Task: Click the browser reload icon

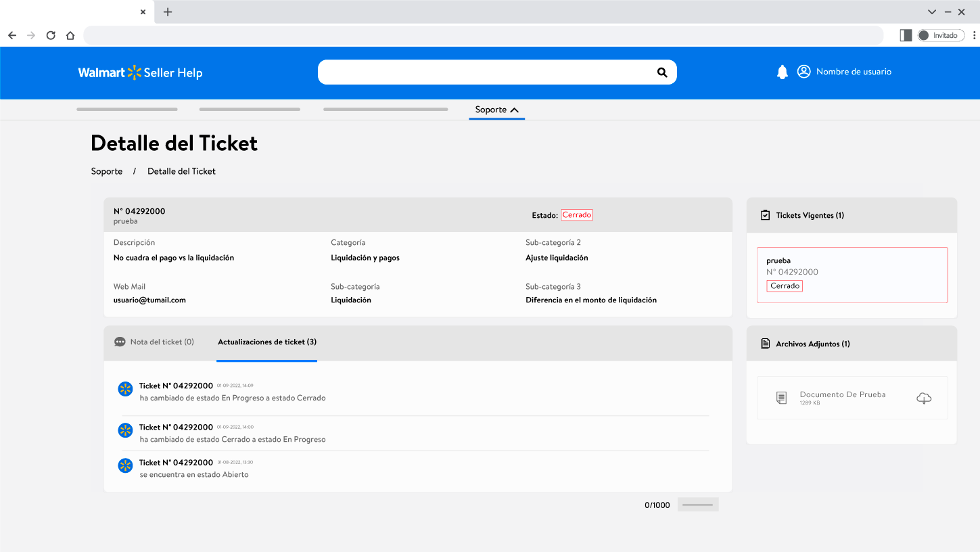Action: [51, 35]
